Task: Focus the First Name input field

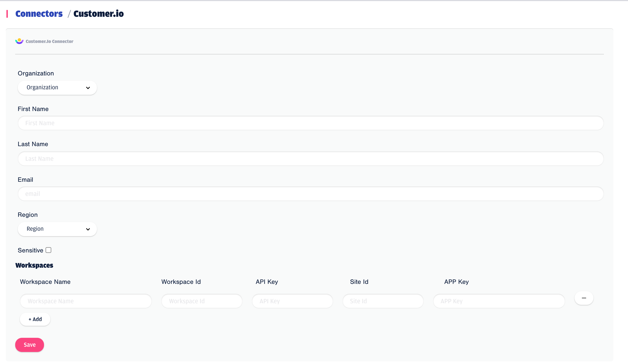Action: coord(311,123)
